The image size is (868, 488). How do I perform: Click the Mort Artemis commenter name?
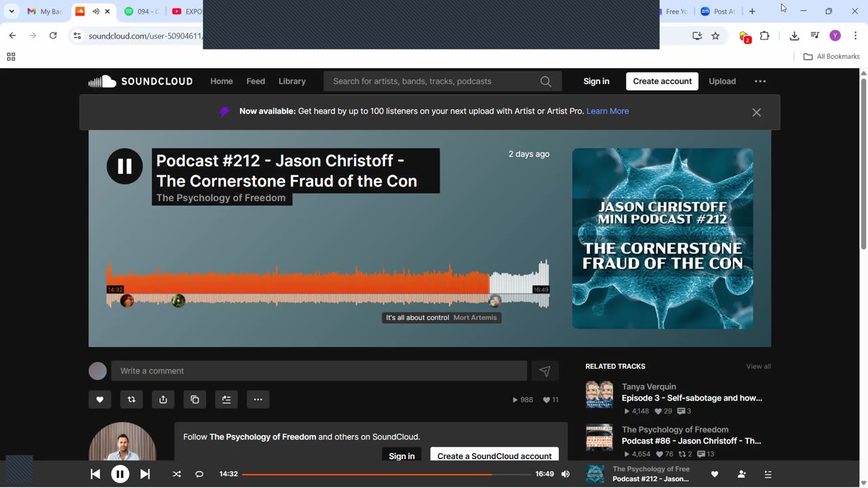[475, 318]
